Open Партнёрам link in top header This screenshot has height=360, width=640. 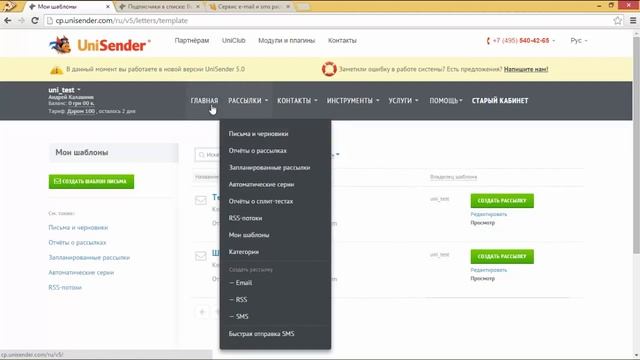point(192,40)
